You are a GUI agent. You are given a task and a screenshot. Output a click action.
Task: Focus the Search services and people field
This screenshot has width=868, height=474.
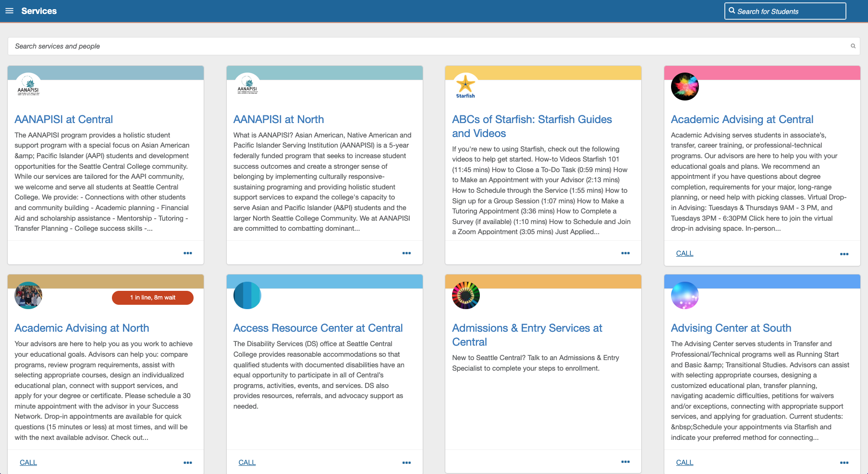pos(434,46)
